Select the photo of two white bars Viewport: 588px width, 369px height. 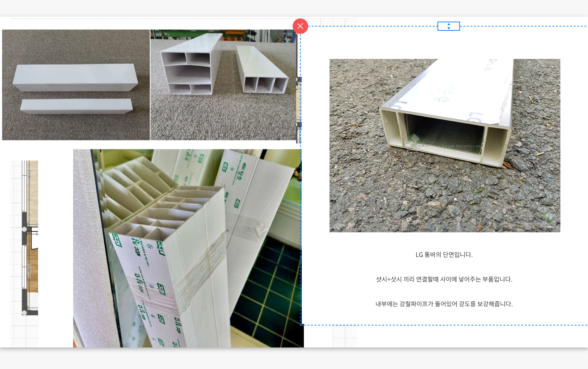[76, 85]
